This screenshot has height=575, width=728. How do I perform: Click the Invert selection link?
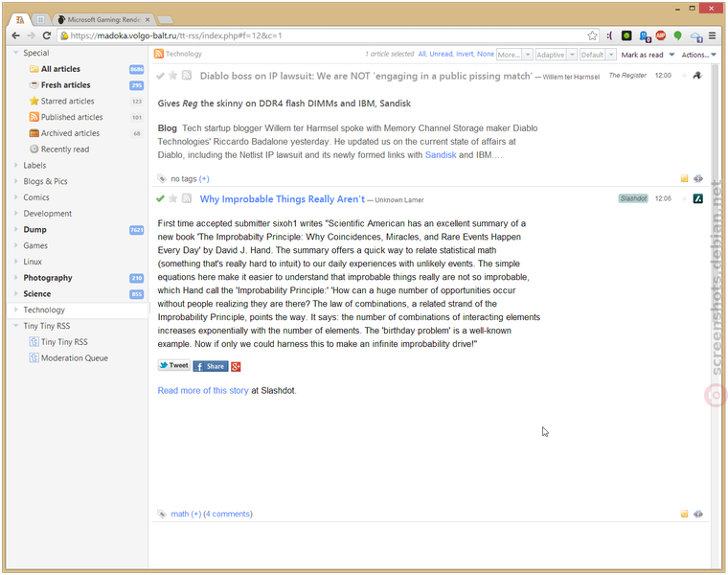tap(465, 54)
